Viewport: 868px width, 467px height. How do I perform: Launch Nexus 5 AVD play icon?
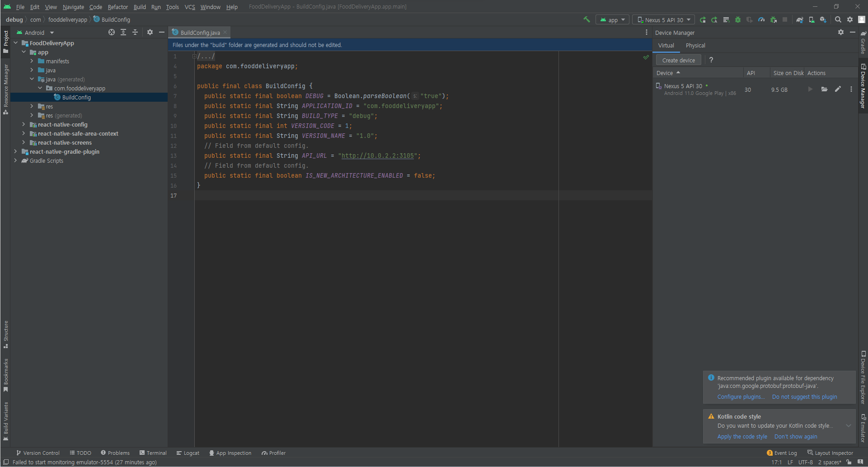[810, 89]
